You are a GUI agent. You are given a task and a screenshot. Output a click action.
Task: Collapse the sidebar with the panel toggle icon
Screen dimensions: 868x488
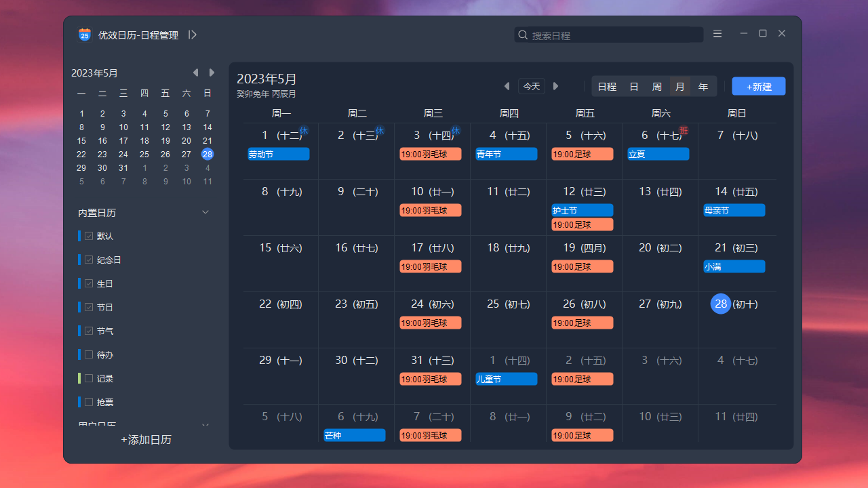tap(193, 35)
